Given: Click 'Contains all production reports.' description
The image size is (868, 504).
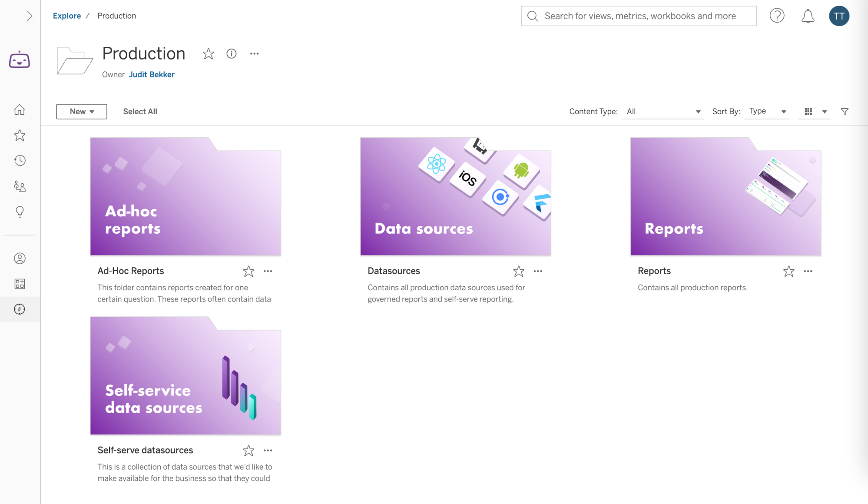Looking at the screenshot, I should (692, 288).
